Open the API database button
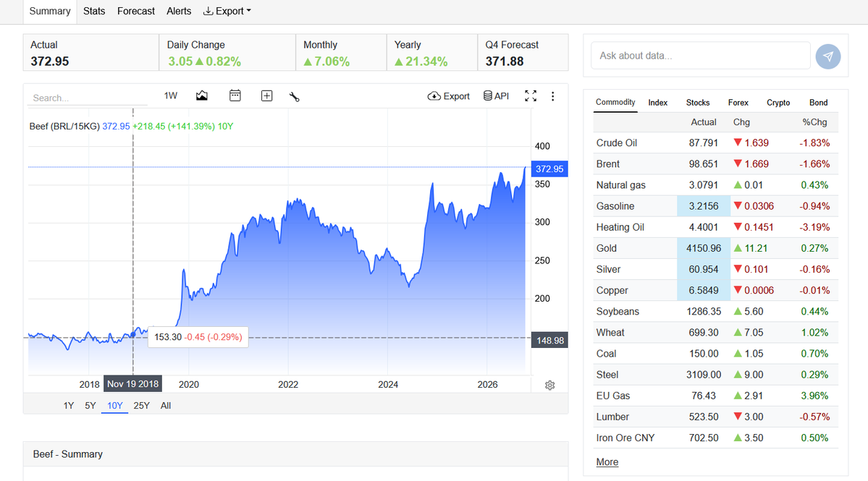The height and width of the screenshot is (481, 868). [x=496, y=96]
